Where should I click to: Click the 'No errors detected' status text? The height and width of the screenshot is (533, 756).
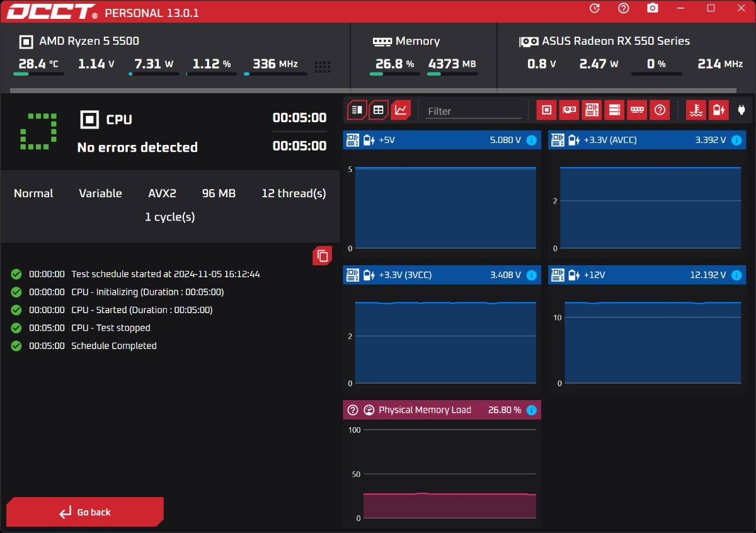137,147
